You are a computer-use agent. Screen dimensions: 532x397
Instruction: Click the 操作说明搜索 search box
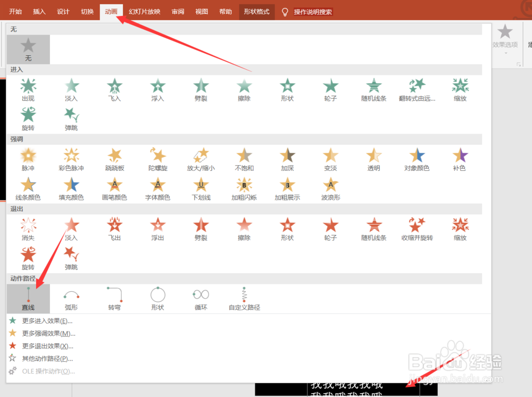(313, 12)
